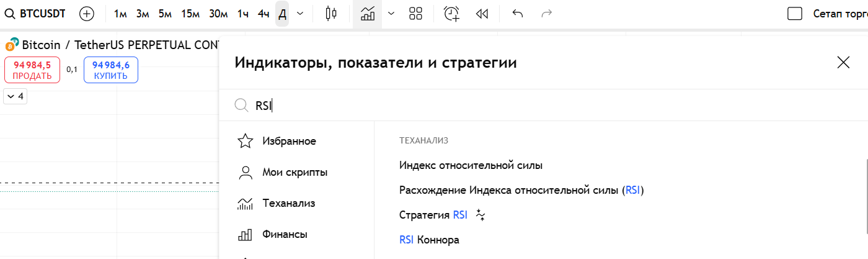Click the indicators toolbar icon
Image resolution: width=868 pixels, height=259 pixels.
point(368,14)
